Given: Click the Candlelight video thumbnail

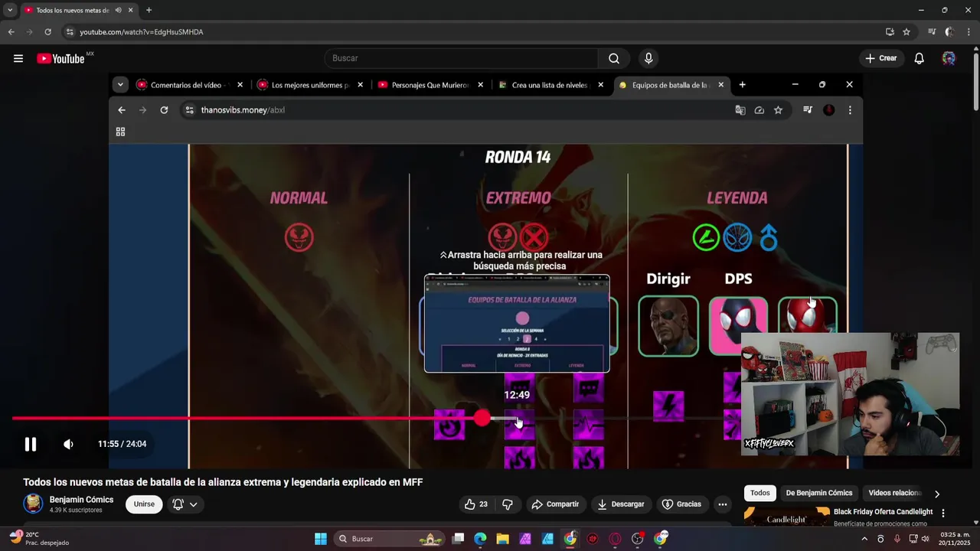Looking at the screenshot, I should pyautogui.click(x=787, y=517).
